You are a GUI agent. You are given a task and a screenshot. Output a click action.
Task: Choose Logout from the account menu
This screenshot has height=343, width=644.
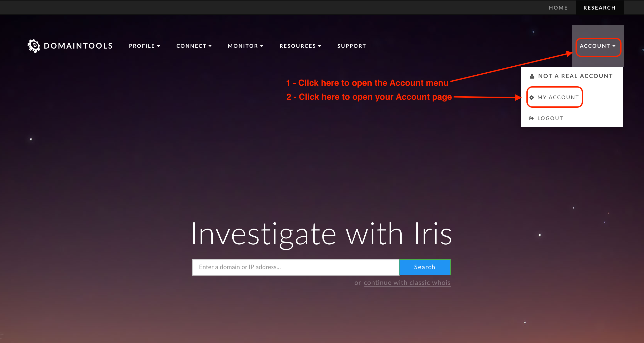click(572, 118)
